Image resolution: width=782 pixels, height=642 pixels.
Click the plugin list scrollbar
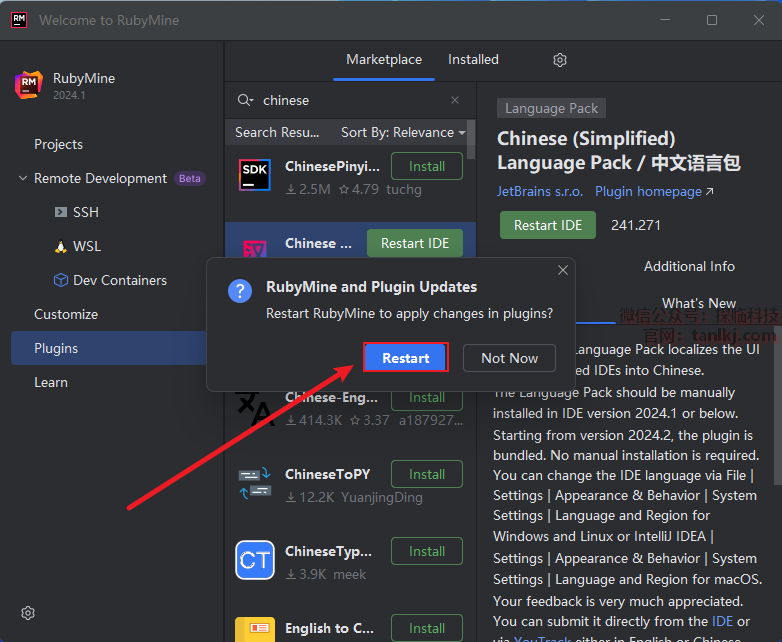[x=470, y=139]
